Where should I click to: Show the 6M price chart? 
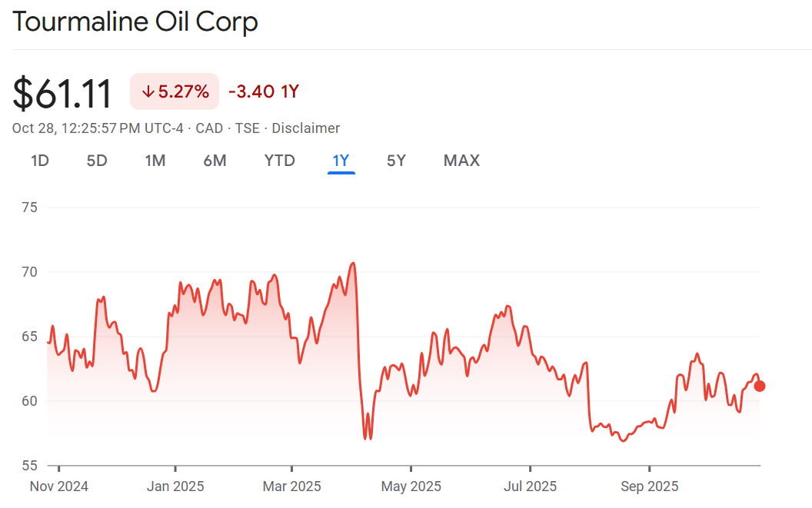(215, 161)
